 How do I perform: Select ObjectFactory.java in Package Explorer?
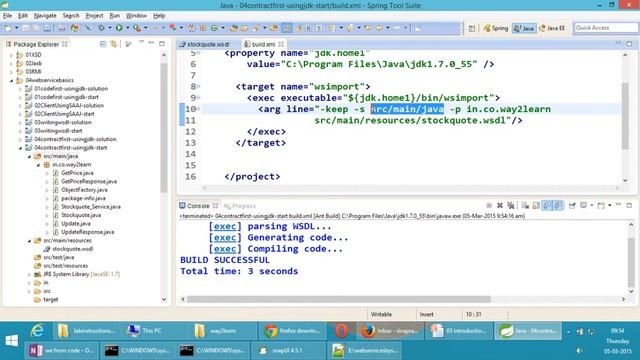click(84, 190)
